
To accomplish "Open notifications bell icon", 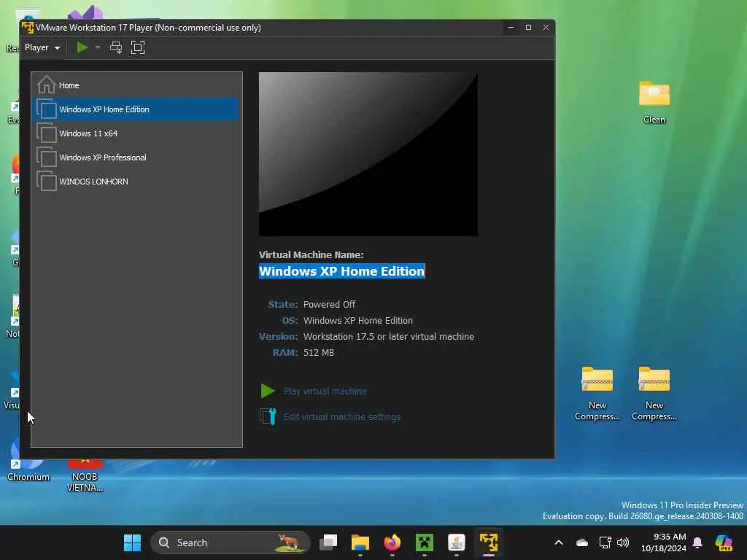I will tap(697, 542).
